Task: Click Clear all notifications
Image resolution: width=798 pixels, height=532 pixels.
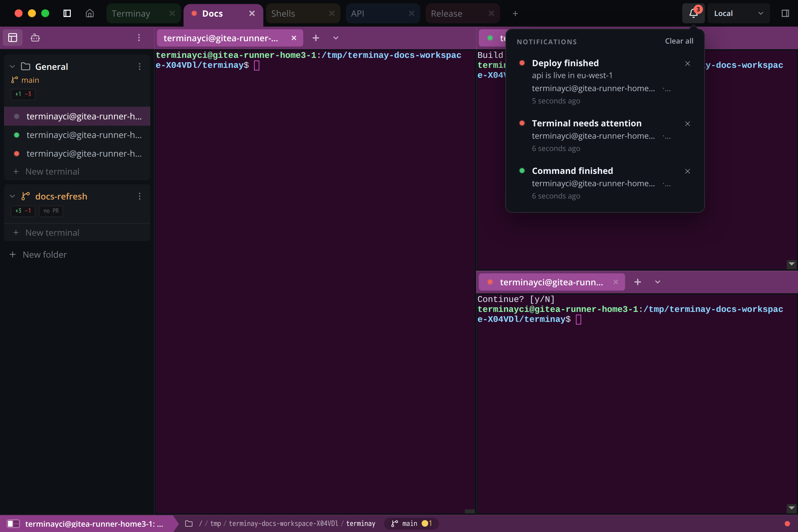Action: 679,41
